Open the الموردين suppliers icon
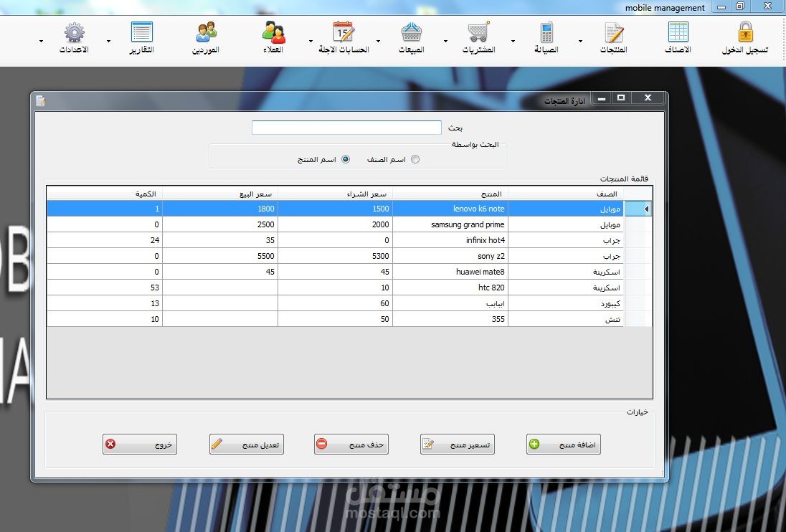The image size is (786, 532). tap(206, 32)
